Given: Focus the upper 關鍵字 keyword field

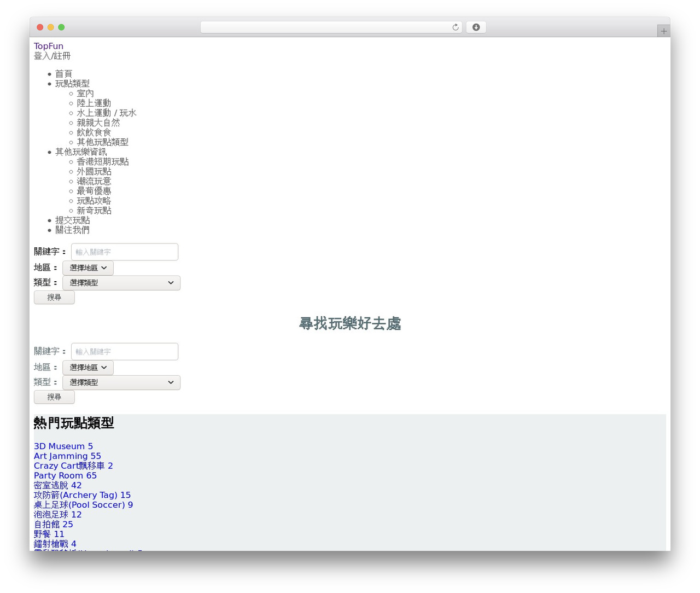Looking at the screenshot, I should [x=125, y=252].
